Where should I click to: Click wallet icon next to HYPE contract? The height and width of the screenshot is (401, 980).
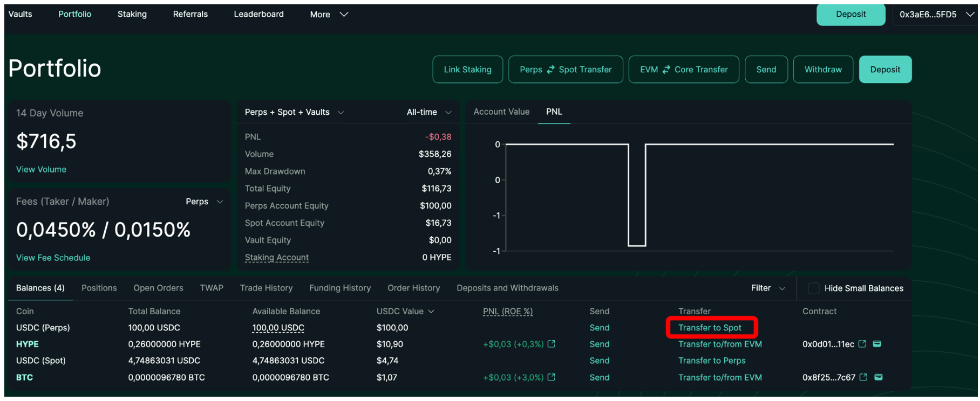click(x=877, y=344)
